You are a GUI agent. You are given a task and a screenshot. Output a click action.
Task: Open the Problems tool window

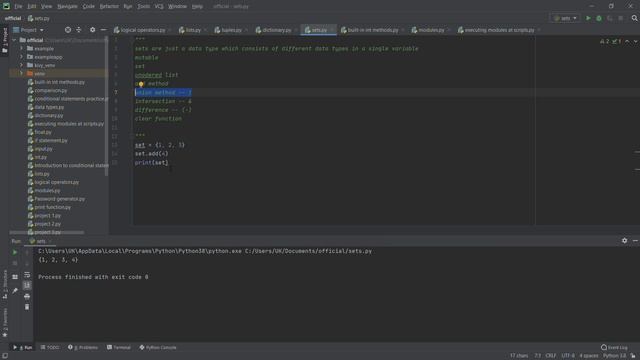(x=83, y=347)
